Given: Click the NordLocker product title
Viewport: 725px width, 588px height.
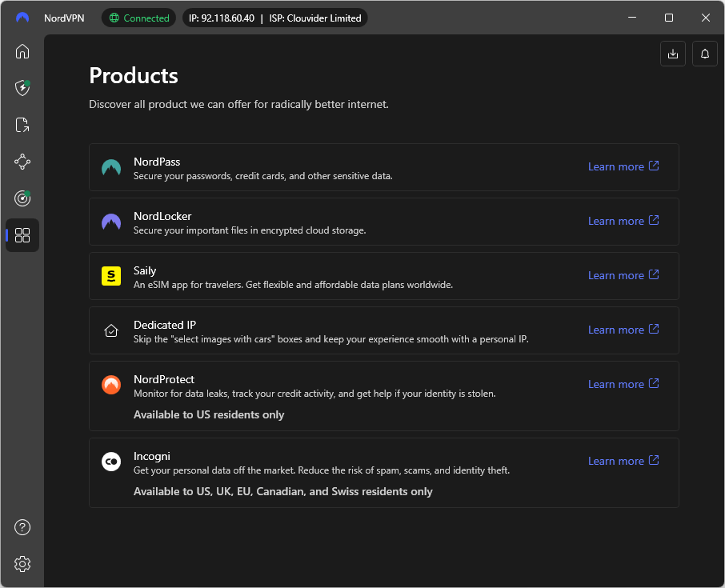Looking at the screenshot, I should [x=162, y=216].
